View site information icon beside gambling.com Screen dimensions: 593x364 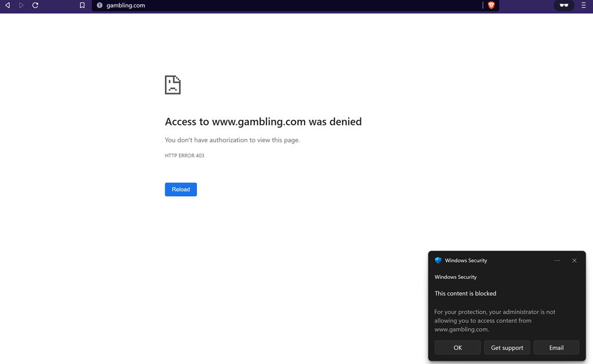coord(100,5)
